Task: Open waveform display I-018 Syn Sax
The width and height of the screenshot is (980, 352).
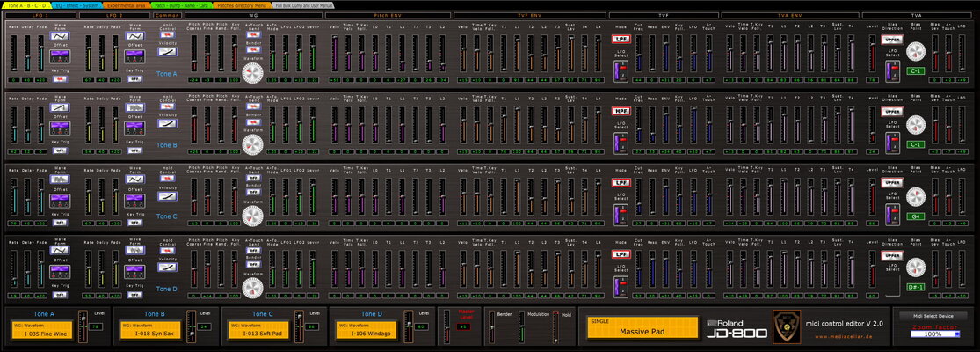Action: [150, 330]
